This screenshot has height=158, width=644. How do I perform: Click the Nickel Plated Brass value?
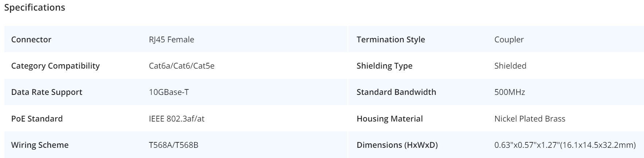point(530,119)
